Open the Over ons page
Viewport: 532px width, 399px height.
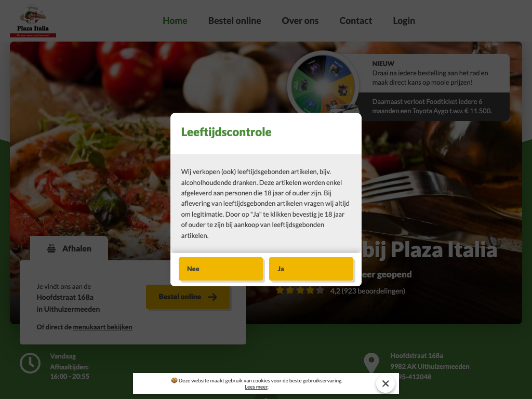click(300, 21)
